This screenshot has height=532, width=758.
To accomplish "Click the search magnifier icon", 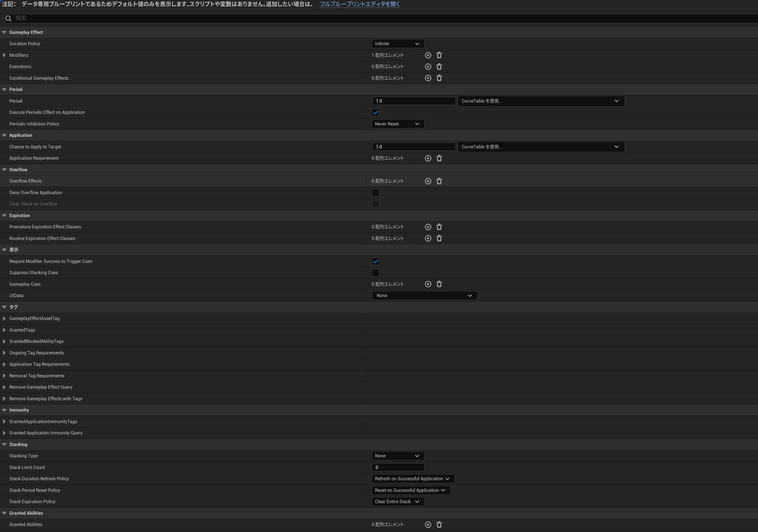I will coord(8,18).
